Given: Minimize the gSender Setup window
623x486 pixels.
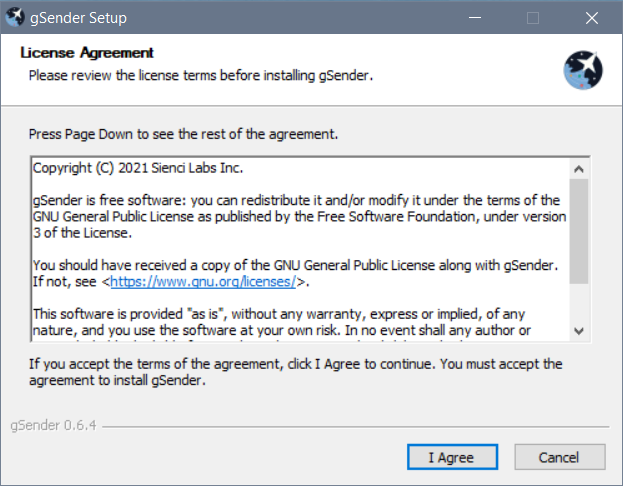Looking at the screenshot, I should click(x=475, y=17).
